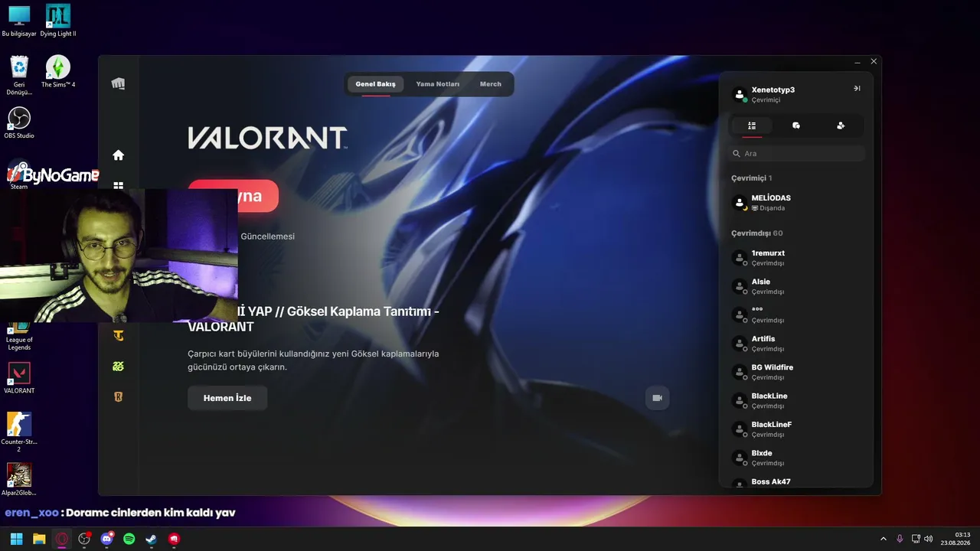Show the friends list view icon
The image size is (980, 551).
(x=752, y=126)
